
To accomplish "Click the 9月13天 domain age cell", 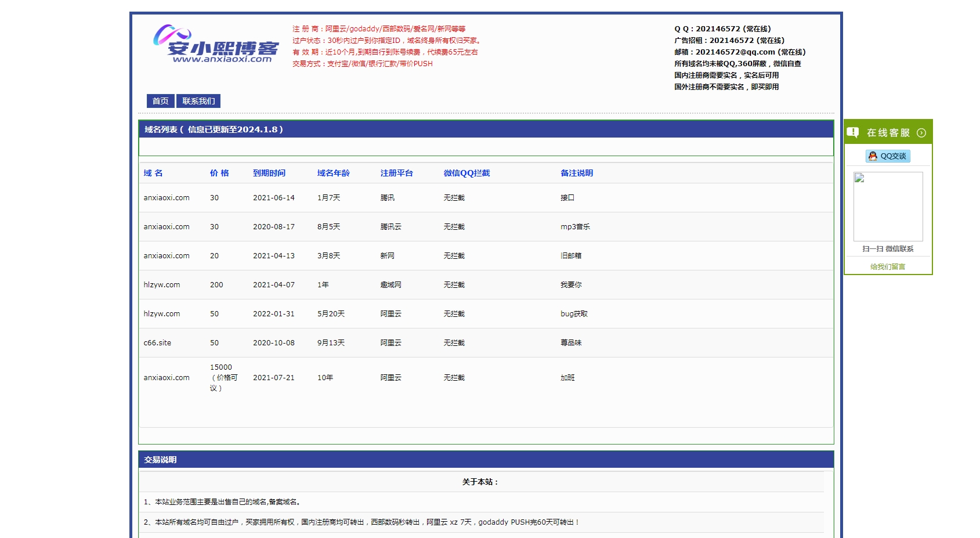I will point(331,343).
